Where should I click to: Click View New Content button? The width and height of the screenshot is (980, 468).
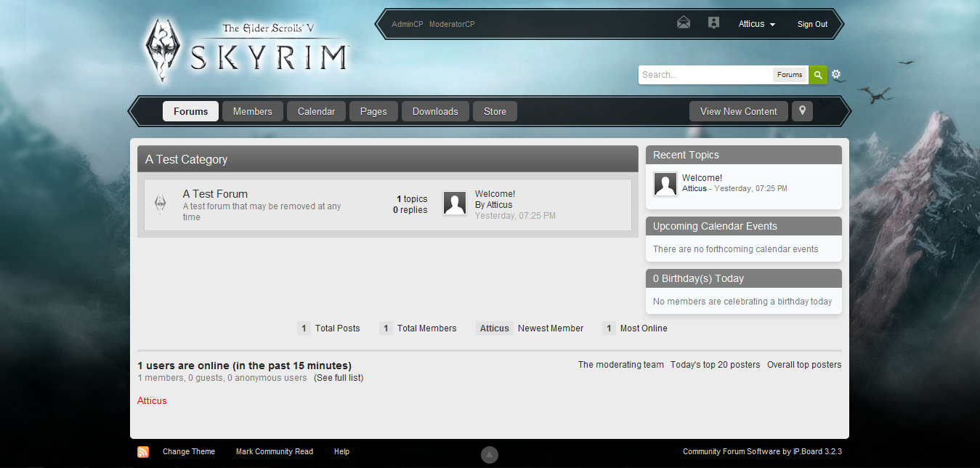[x=739, y=111]
